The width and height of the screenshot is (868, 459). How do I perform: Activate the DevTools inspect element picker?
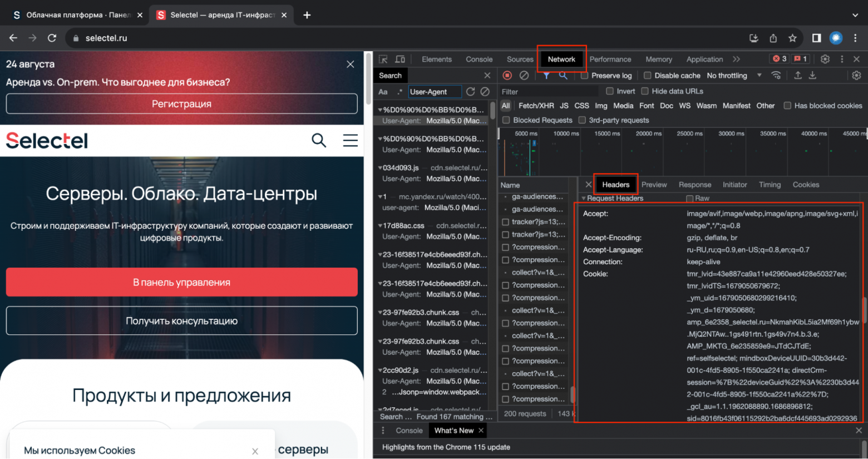tap(383, 59)
